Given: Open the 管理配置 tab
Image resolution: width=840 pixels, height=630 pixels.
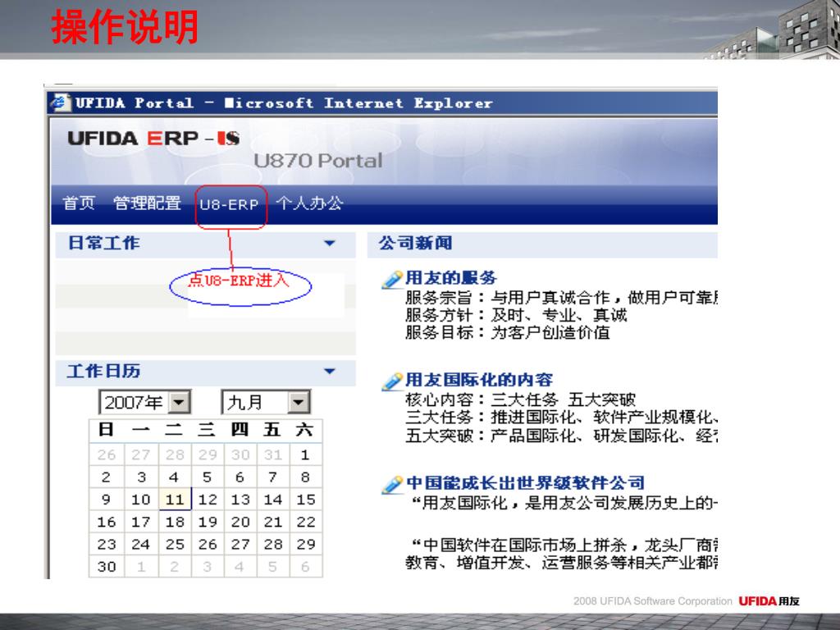Looking at the screenshot, I should click(148, 203).
